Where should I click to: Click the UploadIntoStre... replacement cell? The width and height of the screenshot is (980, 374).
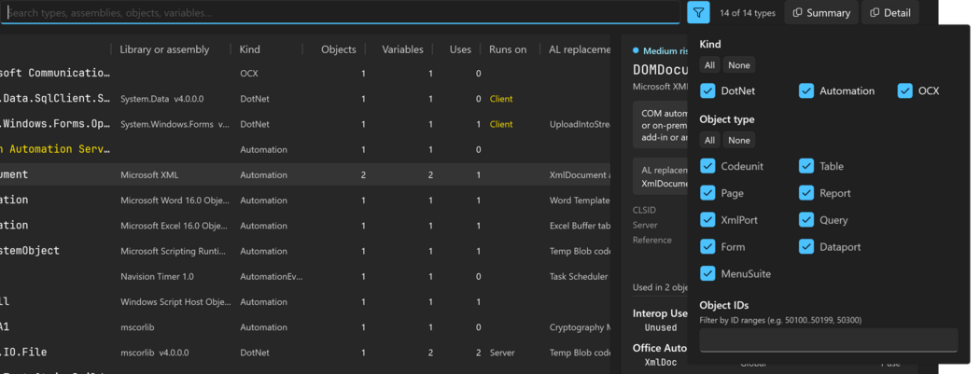[580, 124]
